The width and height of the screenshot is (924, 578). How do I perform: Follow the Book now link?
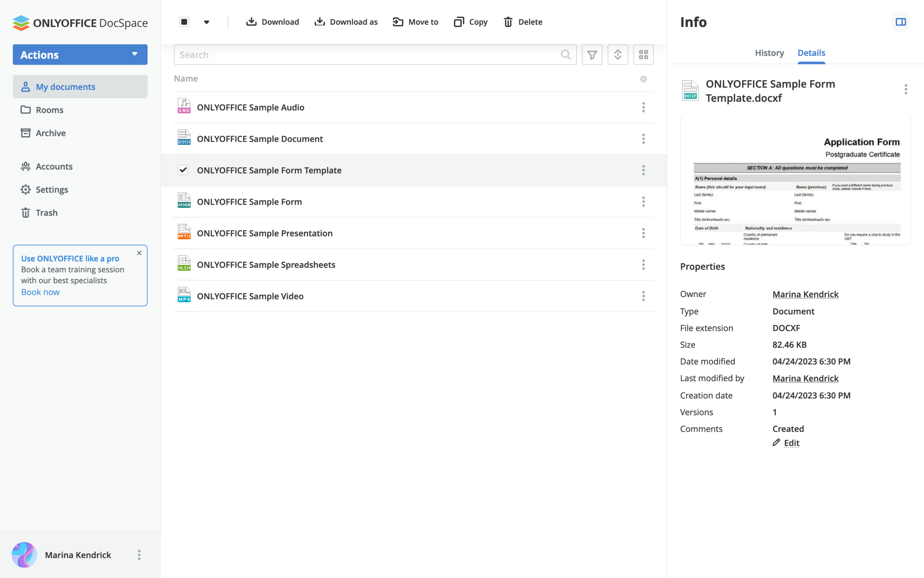click(40, 292)
